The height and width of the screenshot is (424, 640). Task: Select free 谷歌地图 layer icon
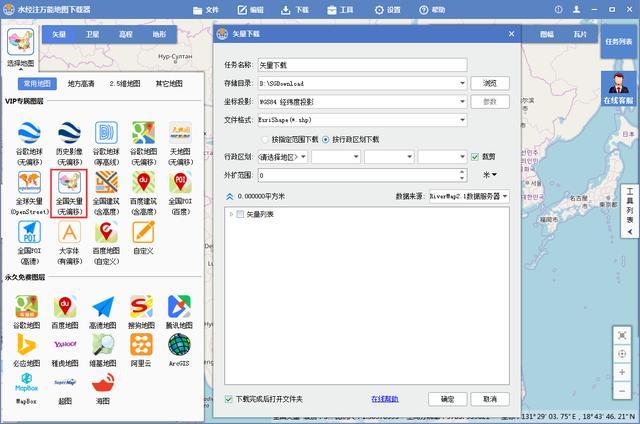27,307
